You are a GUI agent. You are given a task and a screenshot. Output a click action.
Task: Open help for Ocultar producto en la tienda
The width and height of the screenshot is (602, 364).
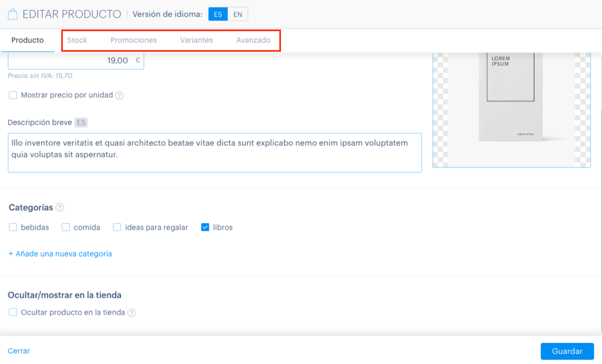(x=131, y=312)
